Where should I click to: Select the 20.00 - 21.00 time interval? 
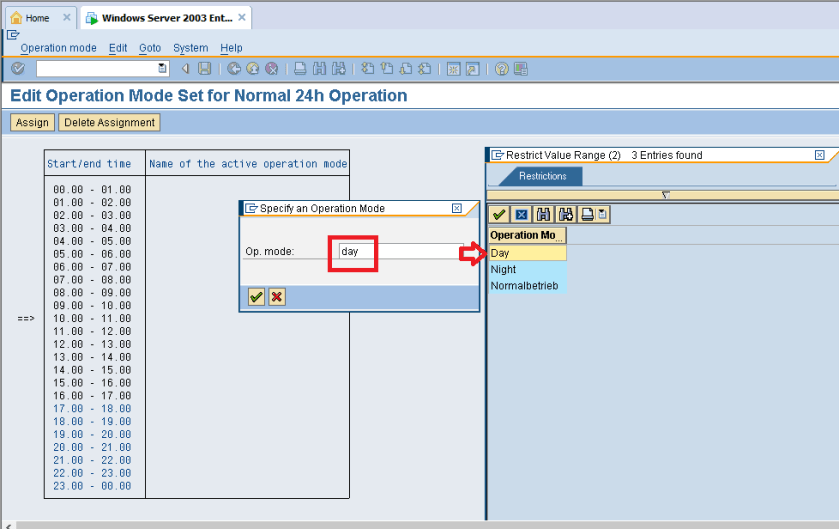(x=92, y=447)
